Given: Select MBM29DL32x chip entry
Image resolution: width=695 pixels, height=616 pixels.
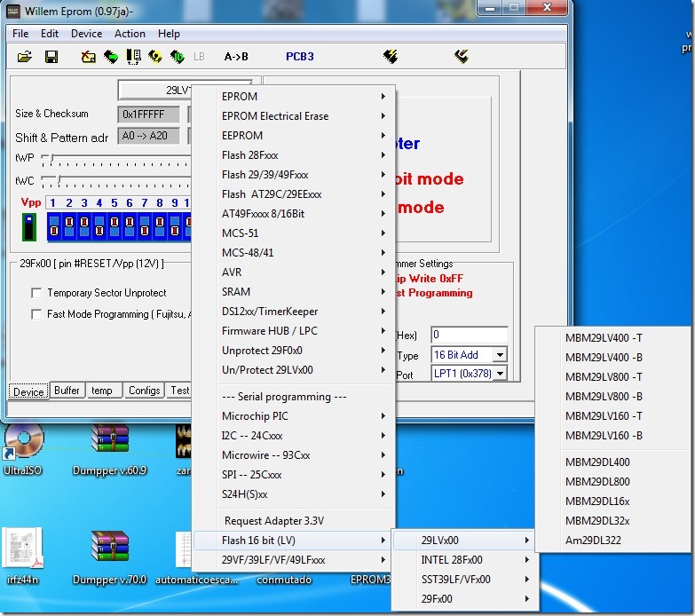Looking at the screenshot, I should 612,521.
